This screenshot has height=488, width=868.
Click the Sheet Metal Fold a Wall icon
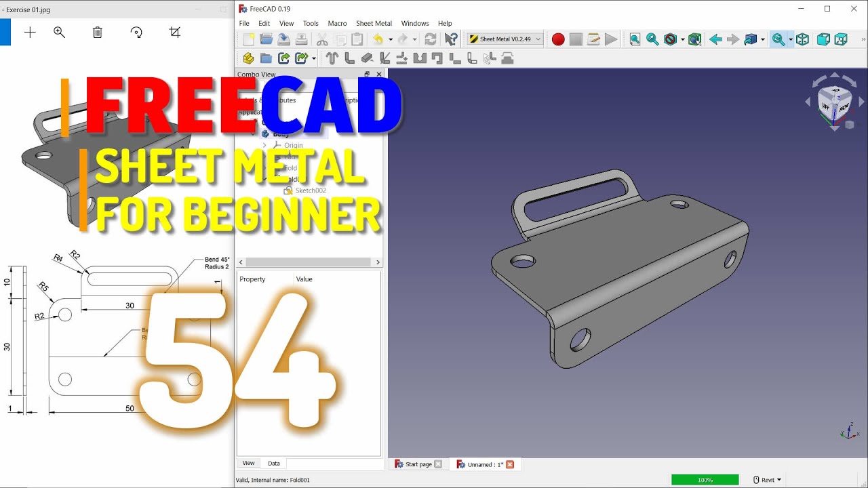pos(384,58)
